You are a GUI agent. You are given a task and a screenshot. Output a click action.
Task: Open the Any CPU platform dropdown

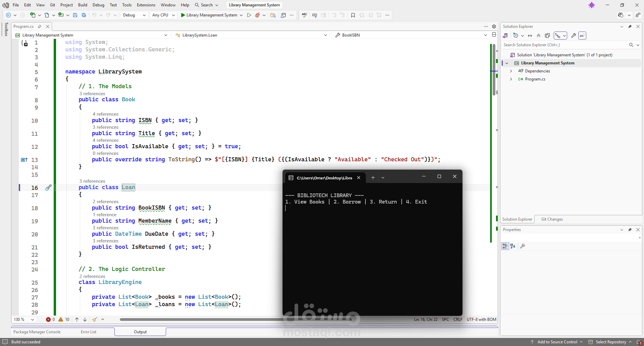pos(163,15)
